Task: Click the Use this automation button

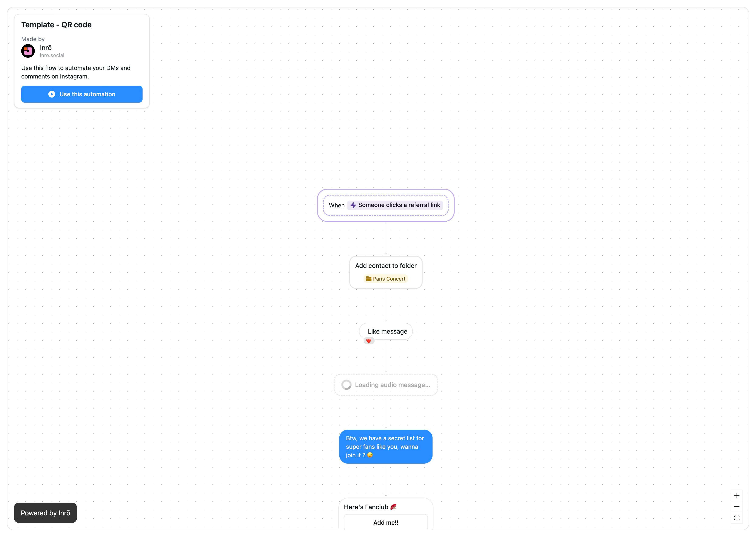Action: coord(82,94)
